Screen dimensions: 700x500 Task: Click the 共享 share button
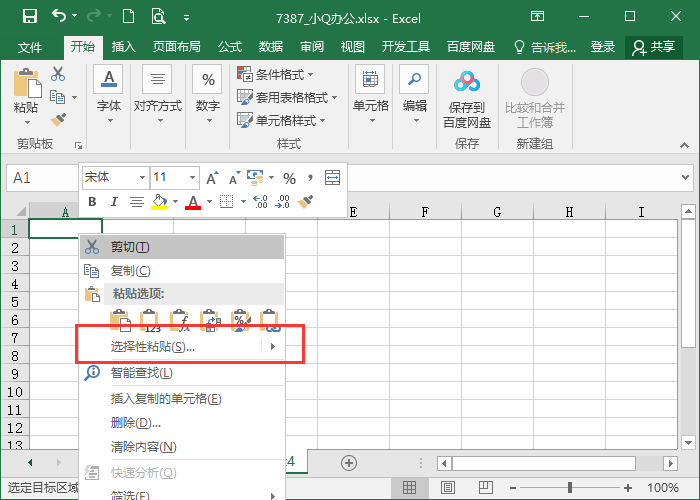pyautogui.click(x=654, y=47)
